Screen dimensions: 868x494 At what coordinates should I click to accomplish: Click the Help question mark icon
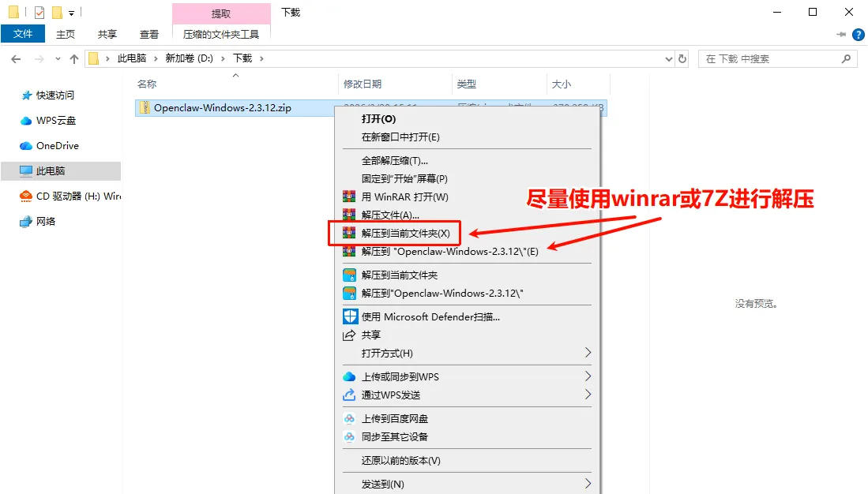pyautogui.click(x=858, y=35)
